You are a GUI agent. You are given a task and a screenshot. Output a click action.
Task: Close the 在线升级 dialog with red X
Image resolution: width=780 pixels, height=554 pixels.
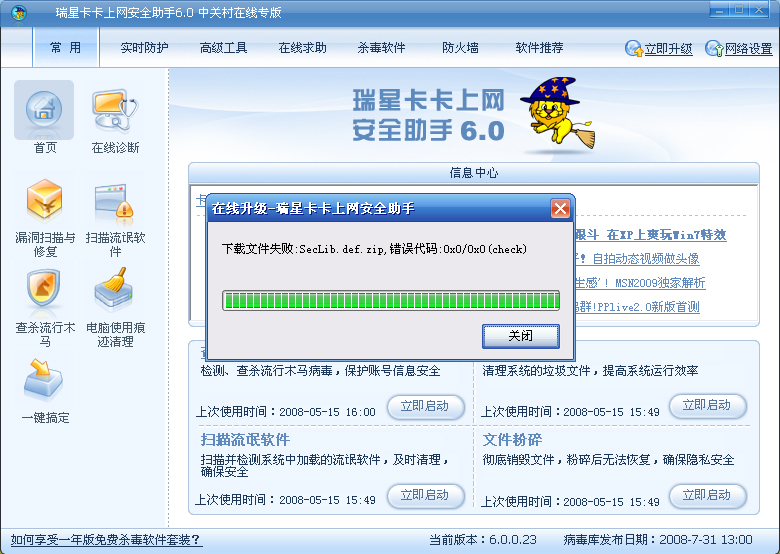tap(560, 208)
